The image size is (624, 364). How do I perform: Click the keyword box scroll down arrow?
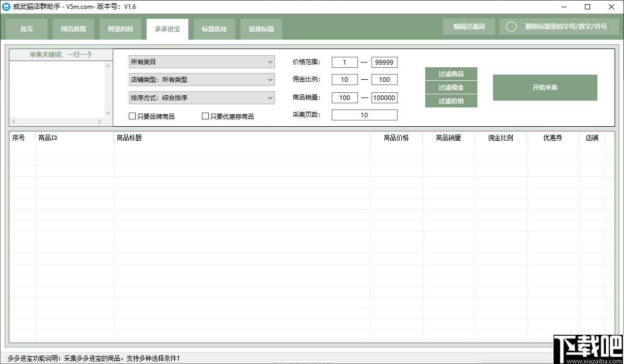pyautogui.click(x=108, y=113)
